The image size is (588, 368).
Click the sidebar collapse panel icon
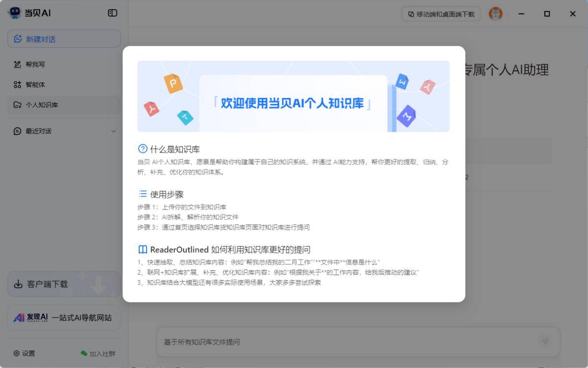click(x=113, y=13)
